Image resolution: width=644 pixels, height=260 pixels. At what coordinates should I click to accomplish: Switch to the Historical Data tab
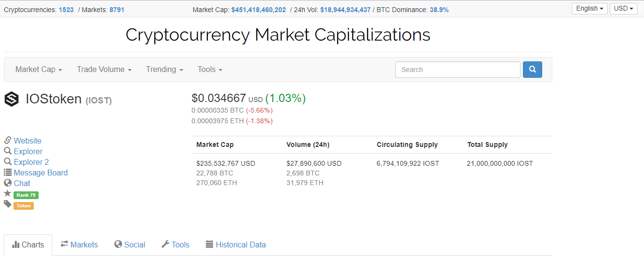tap(235, 245)
